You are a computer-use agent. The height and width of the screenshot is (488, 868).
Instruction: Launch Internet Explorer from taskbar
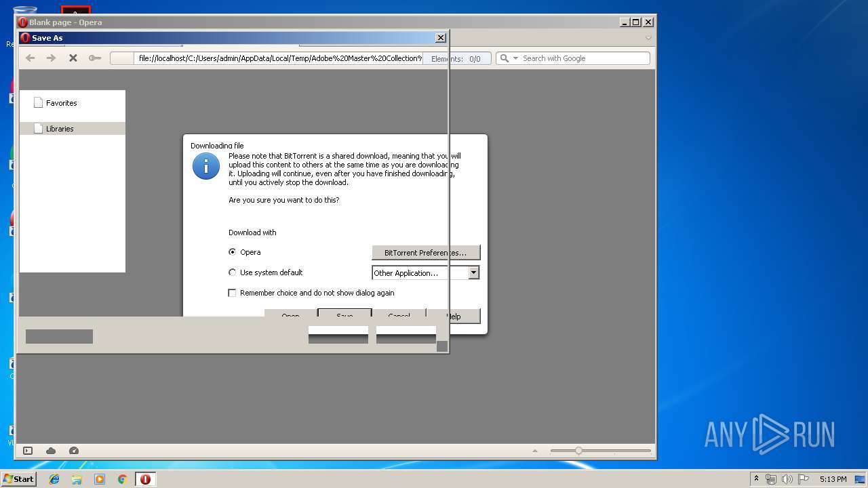point(54,479)
